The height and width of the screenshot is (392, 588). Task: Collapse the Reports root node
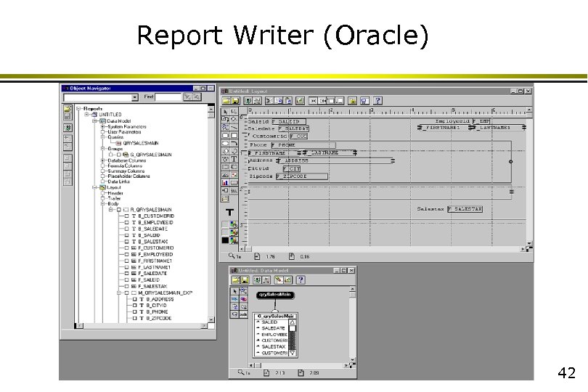click(x=78, y=109)
